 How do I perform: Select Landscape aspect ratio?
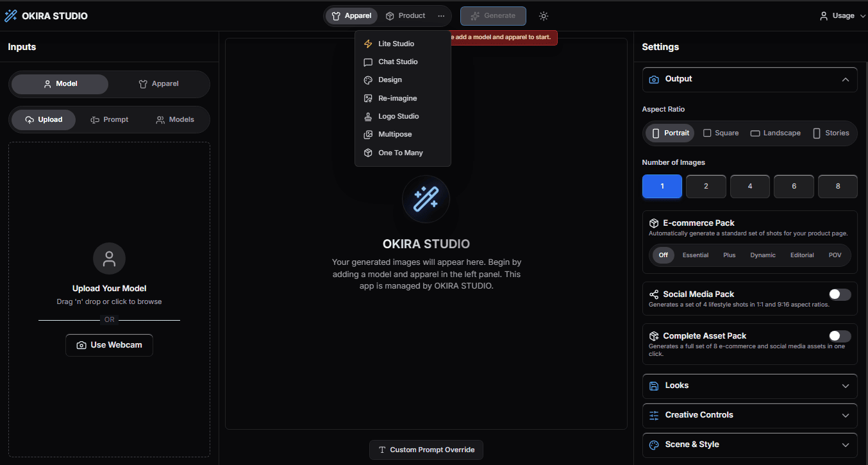click(775, 133)
